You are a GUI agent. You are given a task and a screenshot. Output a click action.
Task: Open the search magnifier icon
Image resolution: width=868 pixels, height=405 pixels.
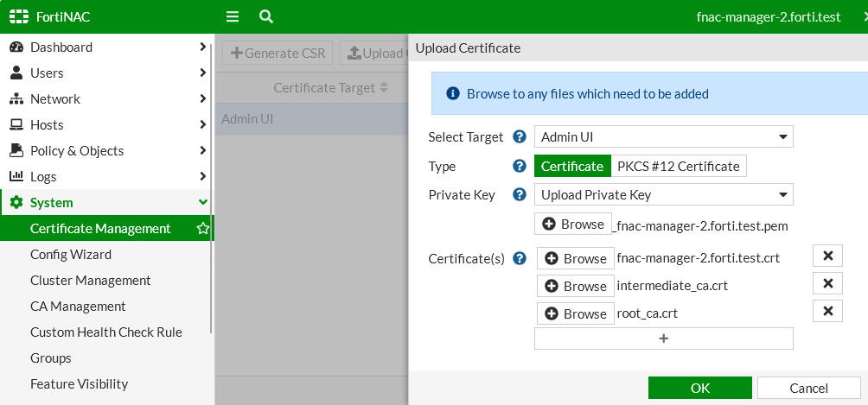point(266,16)
